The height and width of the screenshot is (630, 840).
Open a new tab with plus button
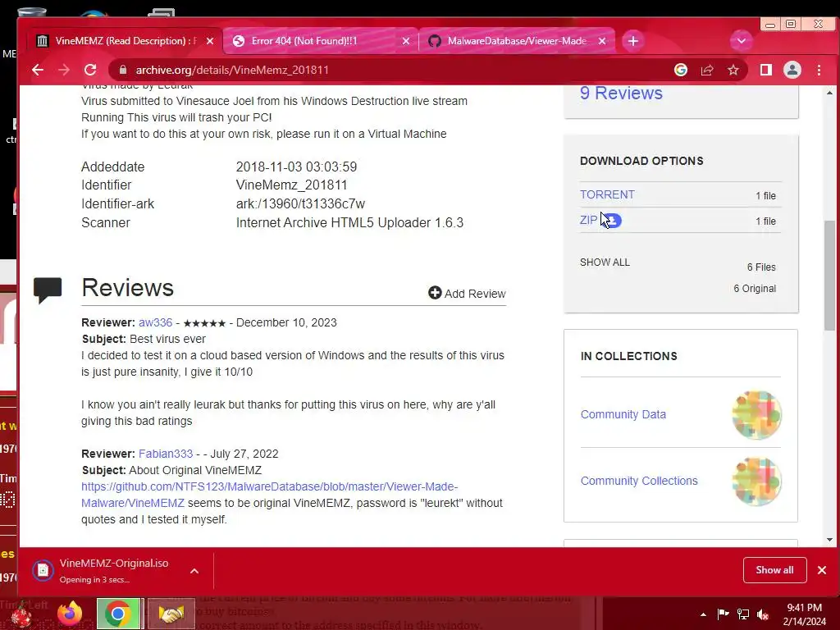(x=632, y=41)
